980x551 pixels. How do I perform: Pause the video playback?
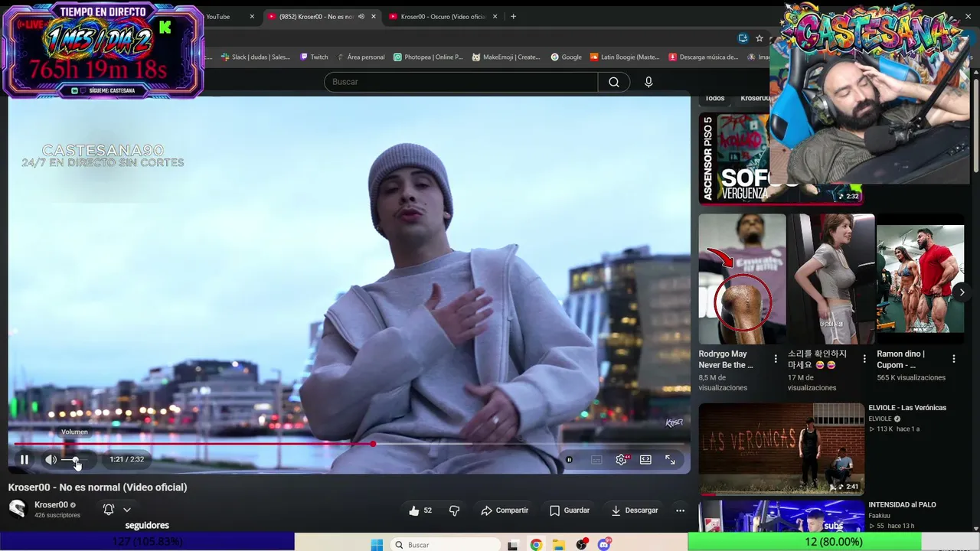point(24,459)
